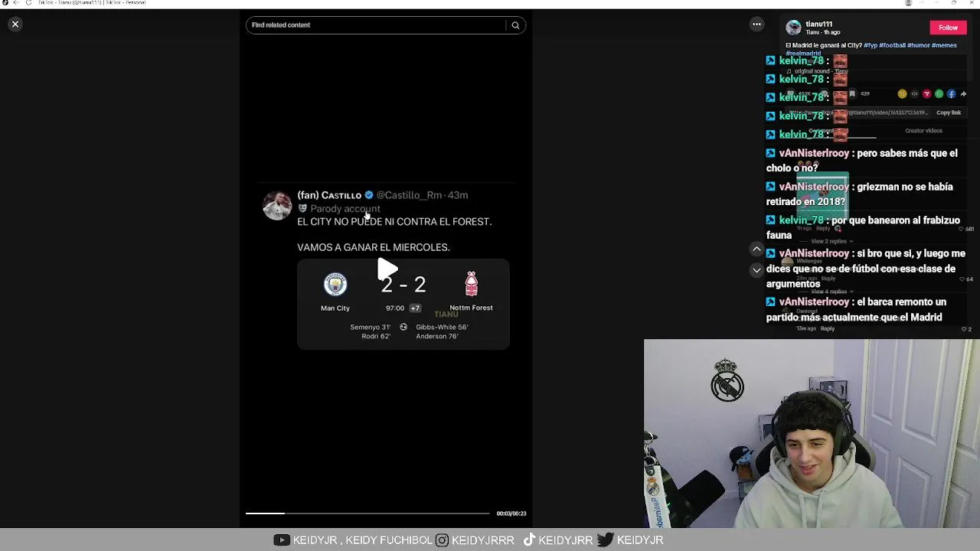Like the comment with 681 likes
This screenshot has width=980, height=551.
(962, 229)
